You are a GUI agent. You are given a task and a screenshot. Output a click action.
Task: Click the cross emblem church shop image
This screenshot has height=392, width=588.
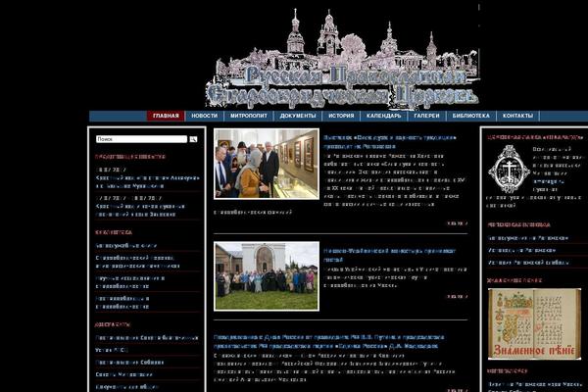pos(509,170)
